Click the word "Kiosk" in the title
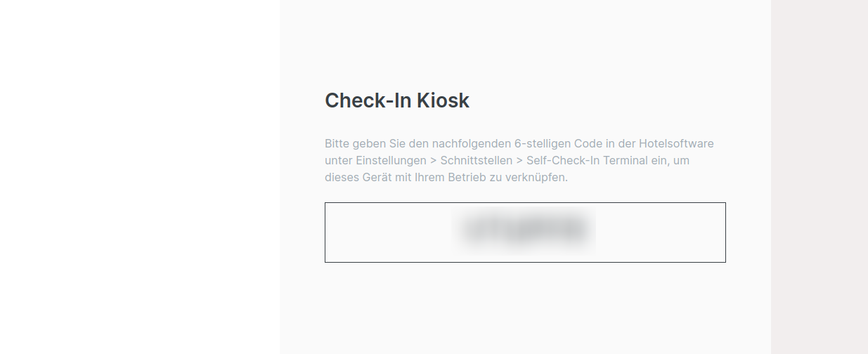This screenshot has width=868, height=354. click(x=443, y=101)
